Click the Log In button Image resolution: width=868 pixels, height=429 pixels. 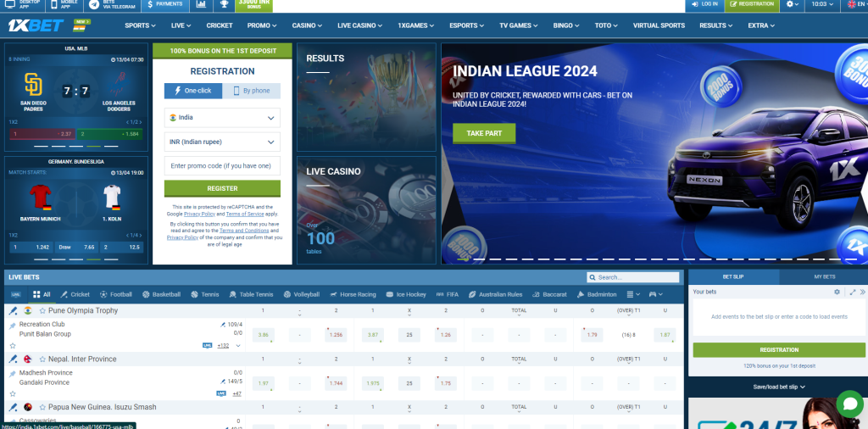[704, 4]
